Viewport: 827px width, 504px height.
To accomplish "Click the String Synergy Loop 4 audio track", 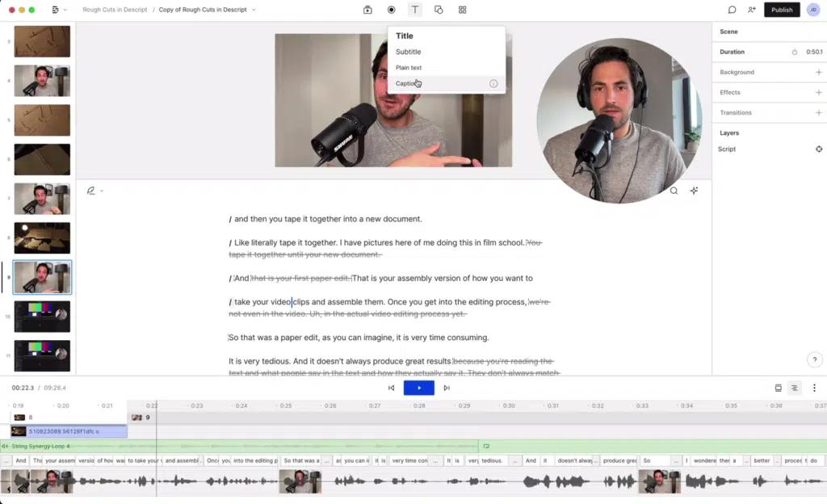I will tap(239, 446).
